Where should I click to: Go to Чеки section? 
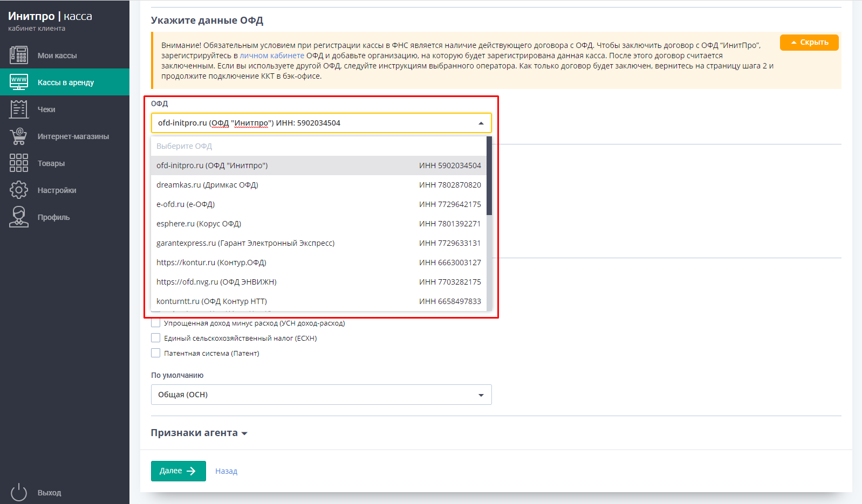click(x=65, y=109)
